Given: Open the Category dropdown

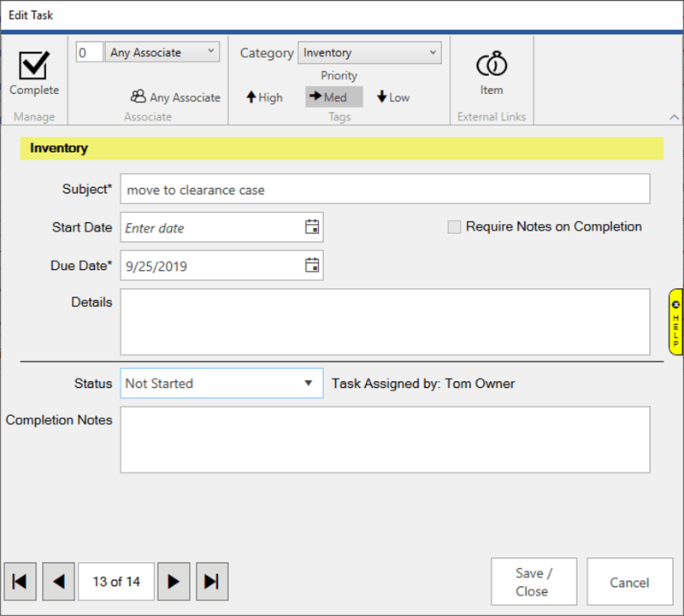Looking at the screenshot, I should pyautogui.click(x=434, y=52).
